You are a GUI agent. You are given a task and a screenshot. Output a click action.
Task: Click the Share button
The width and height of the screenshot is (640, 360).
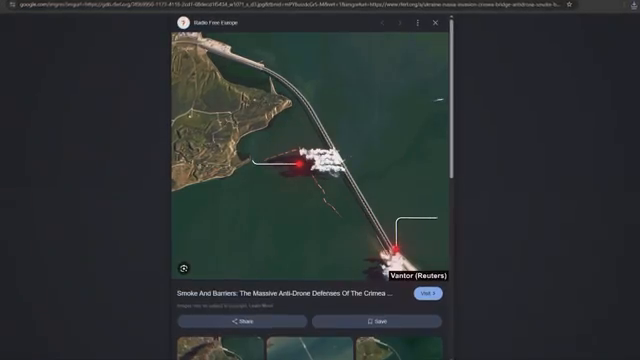pyautogui.click(x=242, y=321)
